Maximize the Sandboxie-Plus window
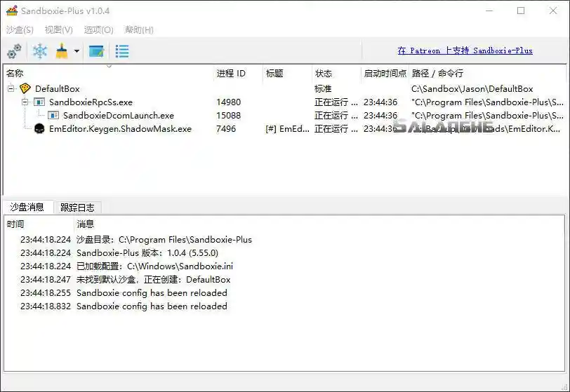570x392 pixels. 521,11
